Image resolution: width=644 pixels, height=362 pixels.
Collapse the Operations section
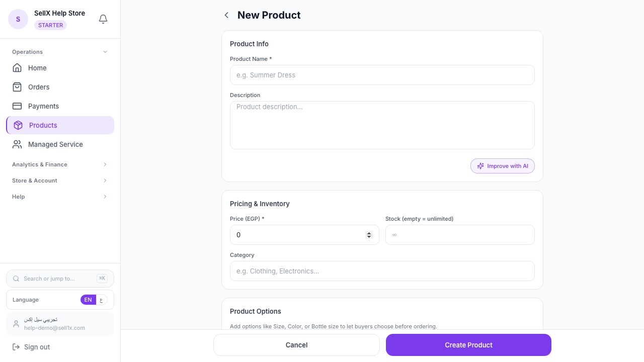coord(60,52)
